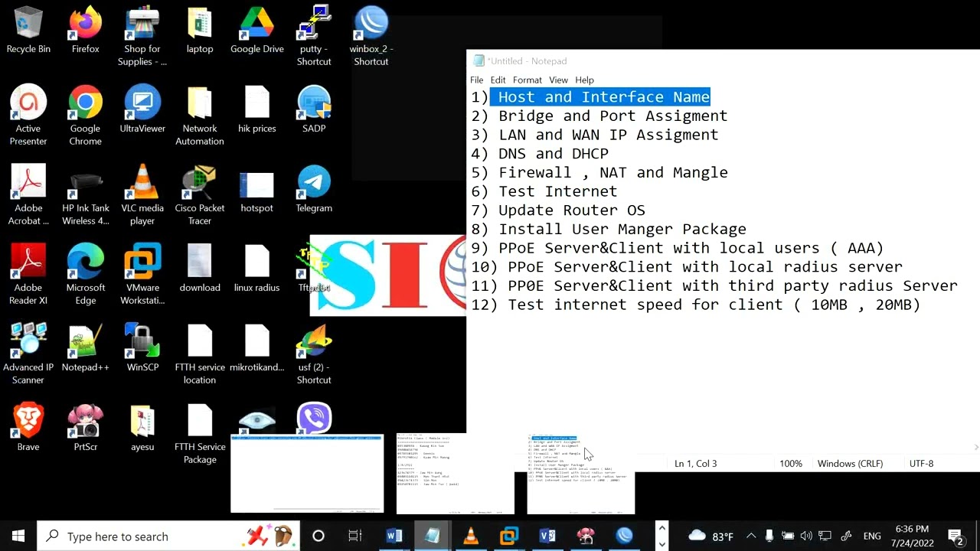Launch Cisco Packet Tracer desktop icon

199,194
